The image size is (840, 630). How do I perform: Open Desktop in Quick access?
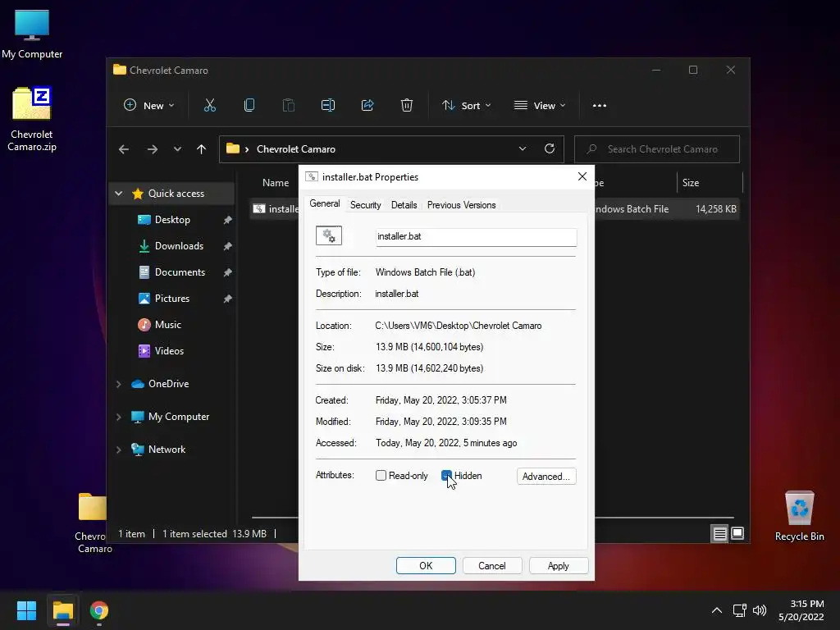[172, 220]
